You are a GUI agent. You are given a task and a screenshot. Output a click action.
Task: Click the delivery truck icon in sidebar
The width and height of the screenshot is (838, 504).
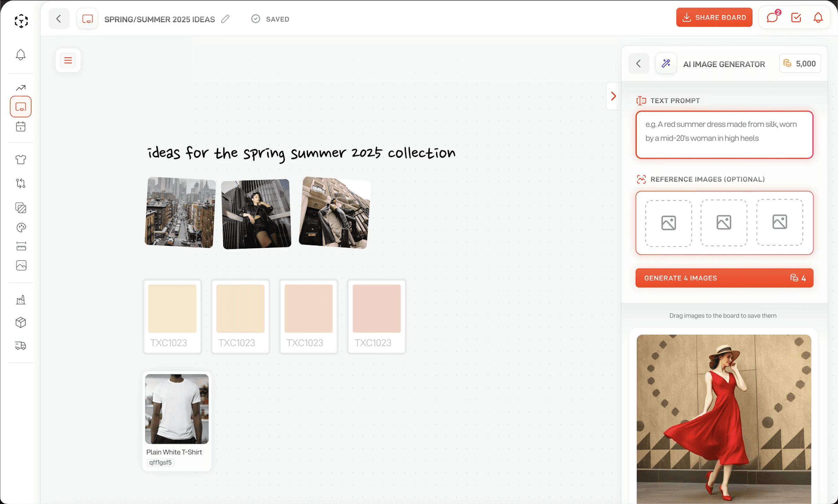tap(21, 346)
